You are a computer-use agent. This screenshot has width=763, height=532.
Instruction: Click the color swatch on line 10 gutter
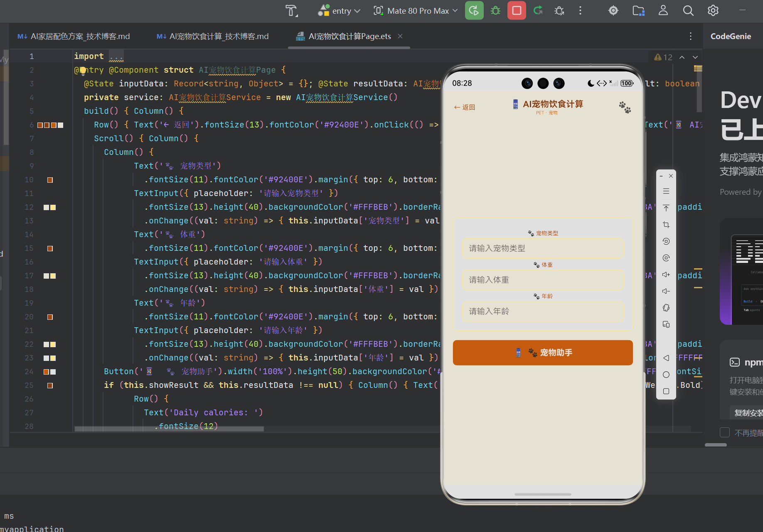[x=50, y=180]
